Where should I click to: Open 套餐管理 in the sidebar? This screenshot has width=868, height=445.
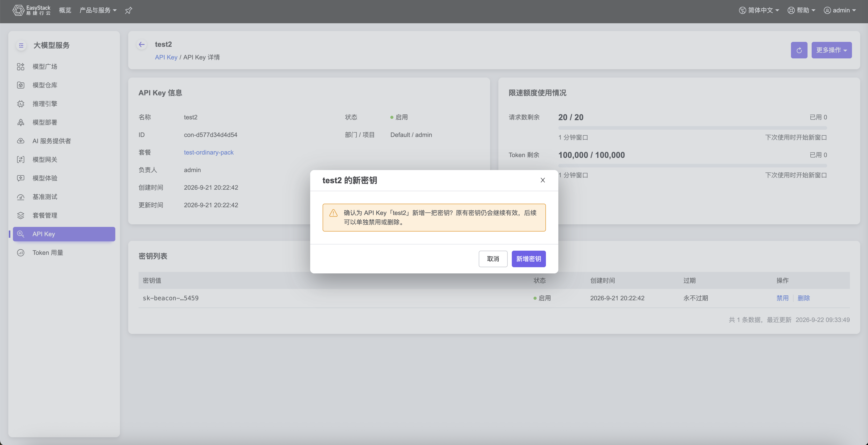pyautogui.click(x=64, y=215)
